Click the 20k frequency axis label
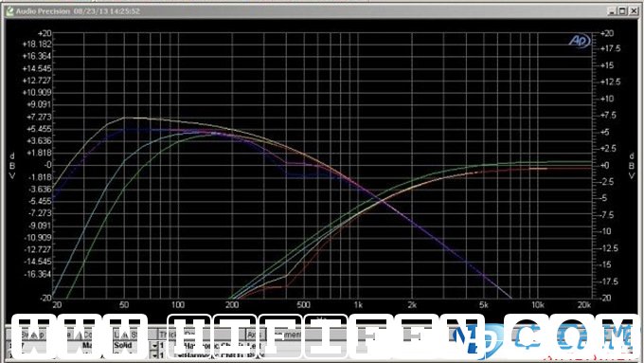Viewport: 644px width, 363px height. point(584,304)
